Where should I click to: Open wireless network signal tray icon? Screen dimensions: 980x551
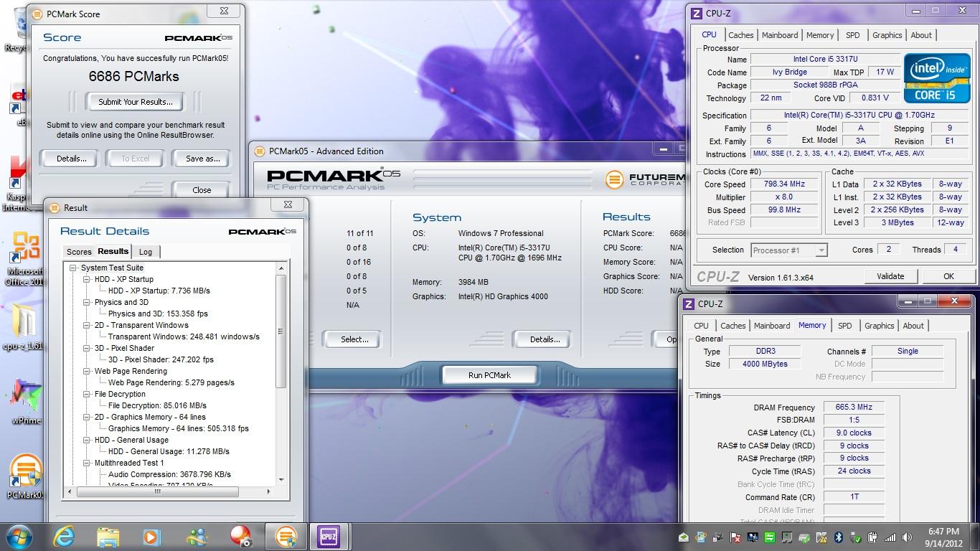891,537
